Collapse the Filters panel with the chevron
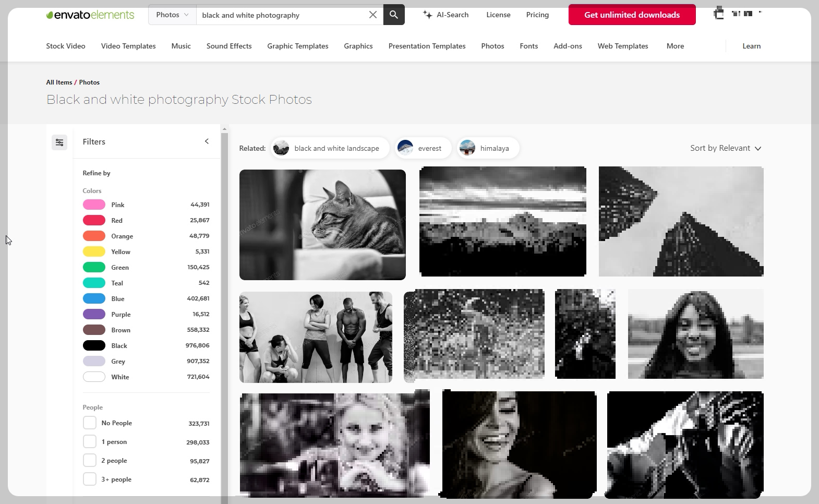This screenshot has width=819, height=504. 207,141
